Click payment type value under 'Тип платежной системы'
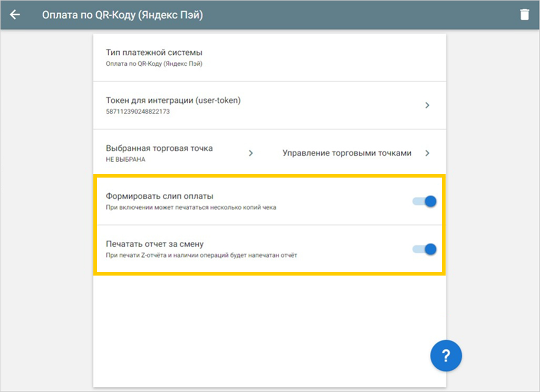Image resolution: width=540 pixels, height=392 pixels. pos(154,64)
